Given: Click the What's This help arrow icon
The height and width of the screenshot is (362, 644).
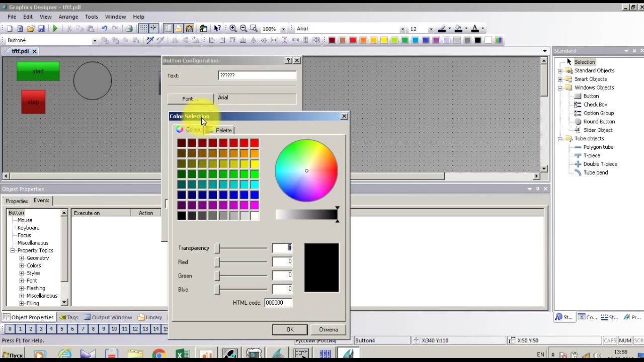Looking at the screenshot, I should (x=217, y=29).
